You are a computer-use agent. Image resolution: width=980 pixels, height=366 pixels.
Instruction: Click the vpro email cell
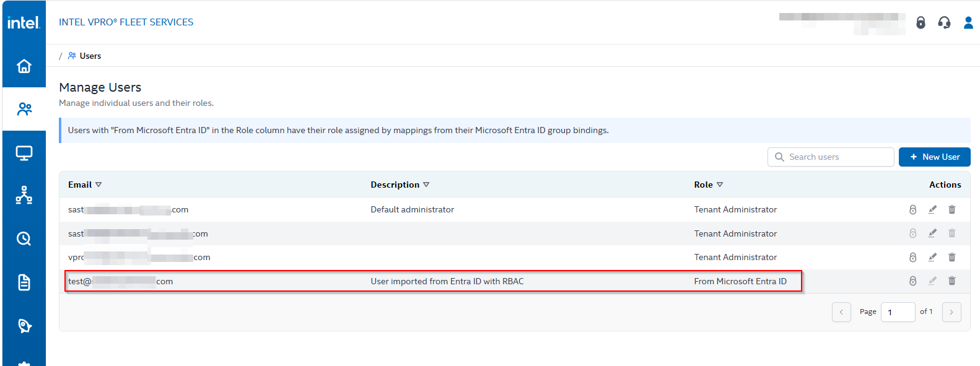(x=139, y=257)
